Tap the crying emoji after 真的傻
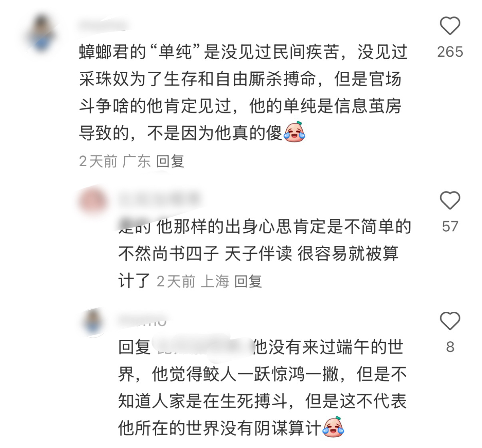482x448 pixels. [x=294, y=132]
